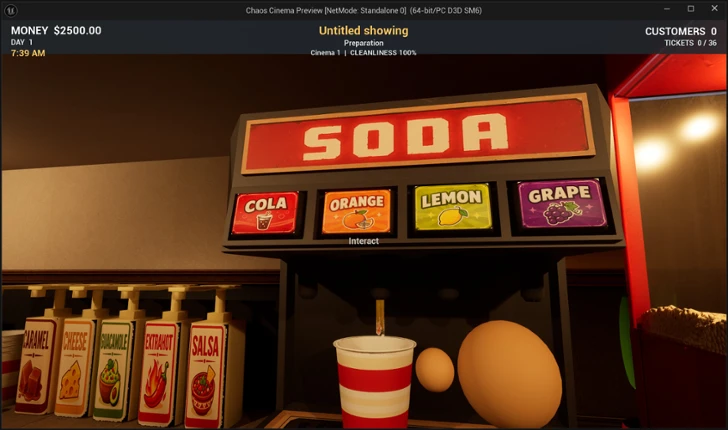Viewport: 728px width, 430px height.
Task: Pick the Grape soda flavor button
Action: [562, 203]
